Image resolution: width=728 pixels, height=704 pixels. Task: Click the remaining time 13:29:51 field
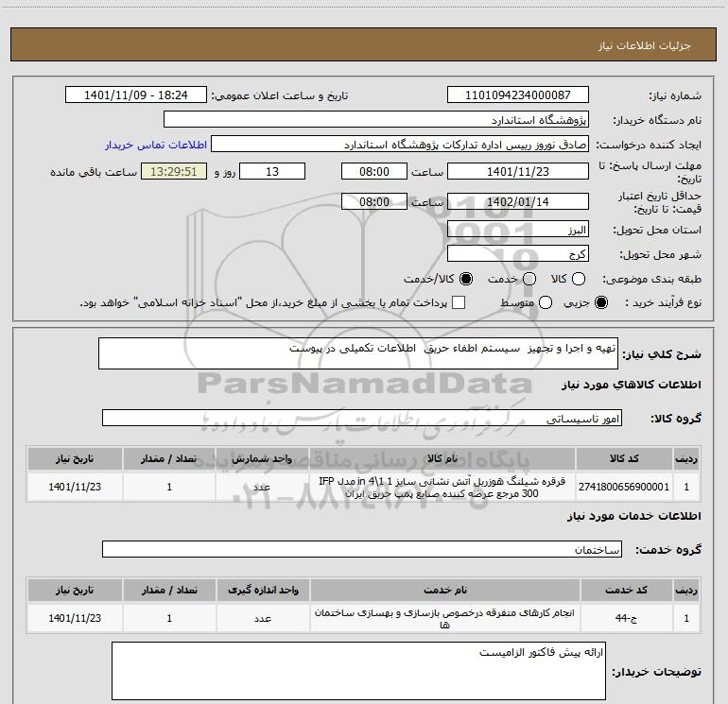tap(174, 171)
